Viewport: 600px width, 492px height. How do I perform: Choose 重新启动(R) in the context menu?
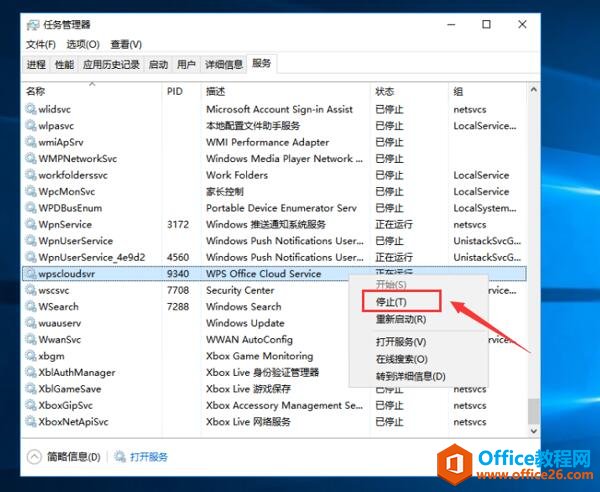(x=401, y=319)
